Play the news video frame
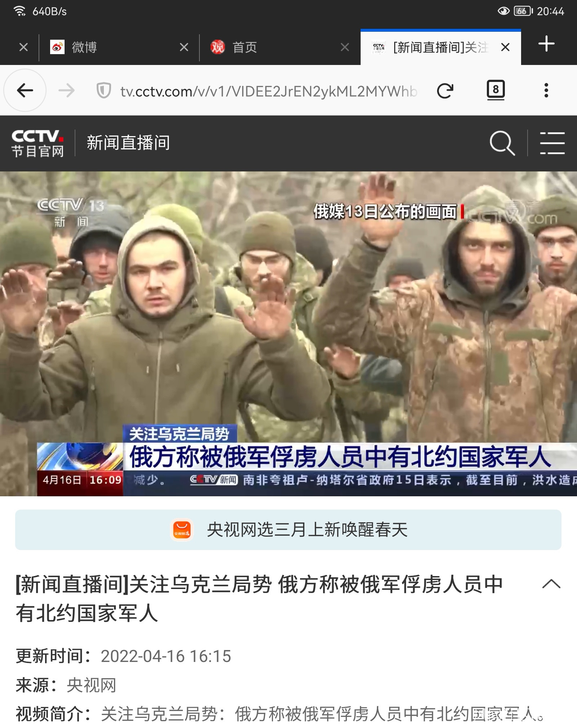 [288, 334]
